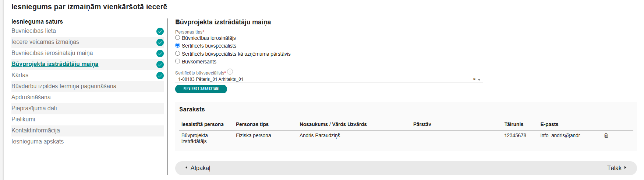Clear the selected būvspeciālists with the x icon

point(474,79)
